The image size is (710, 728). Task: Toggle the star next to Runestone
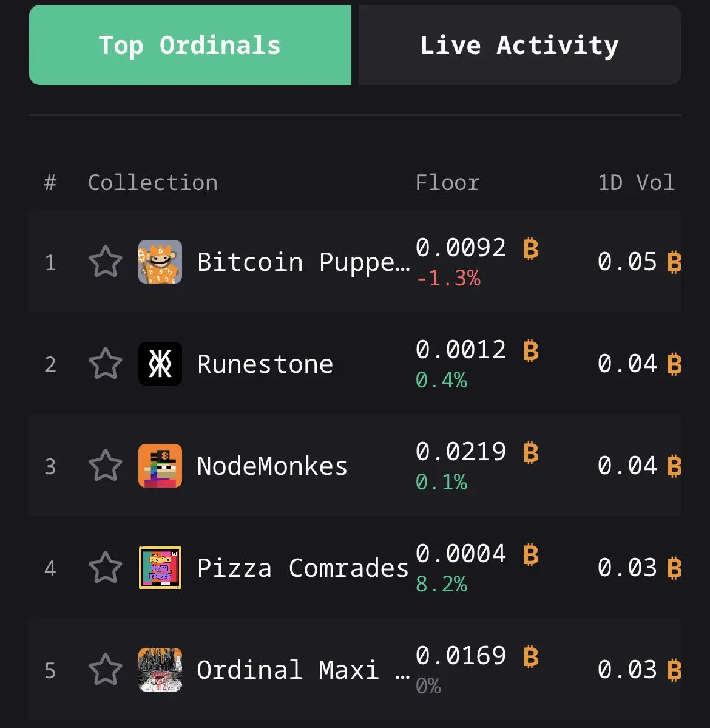(106, 364)
